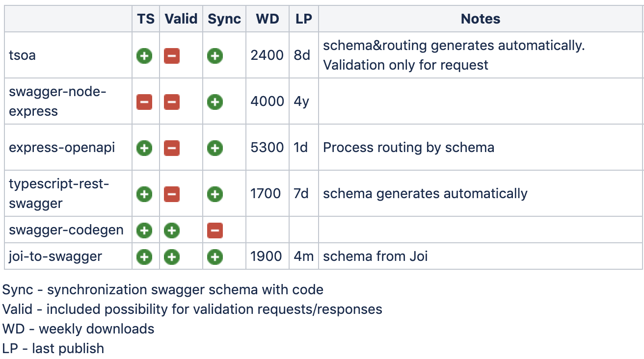The width and height of the screenshot is (644, 359).
Task: Click the red Valid minus icon for typescript-rest-swagger
Action: (x=171, y=194)
